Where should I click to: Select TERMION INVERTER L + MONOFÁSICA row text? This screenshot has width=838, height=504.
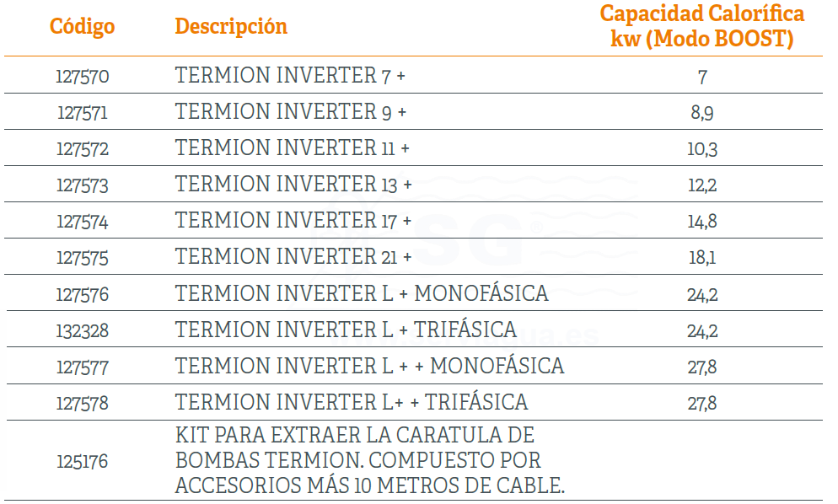point(362,294)
